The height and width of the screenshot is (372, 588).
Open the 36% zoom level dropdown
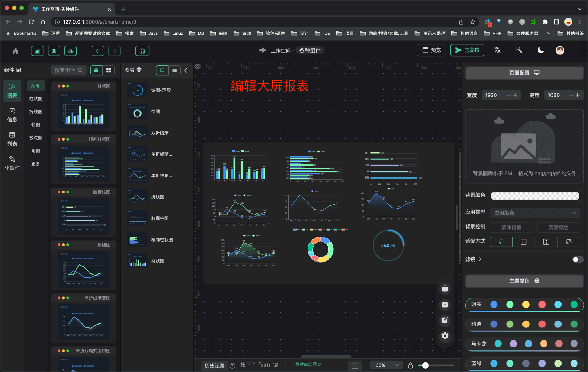[386, 365]
